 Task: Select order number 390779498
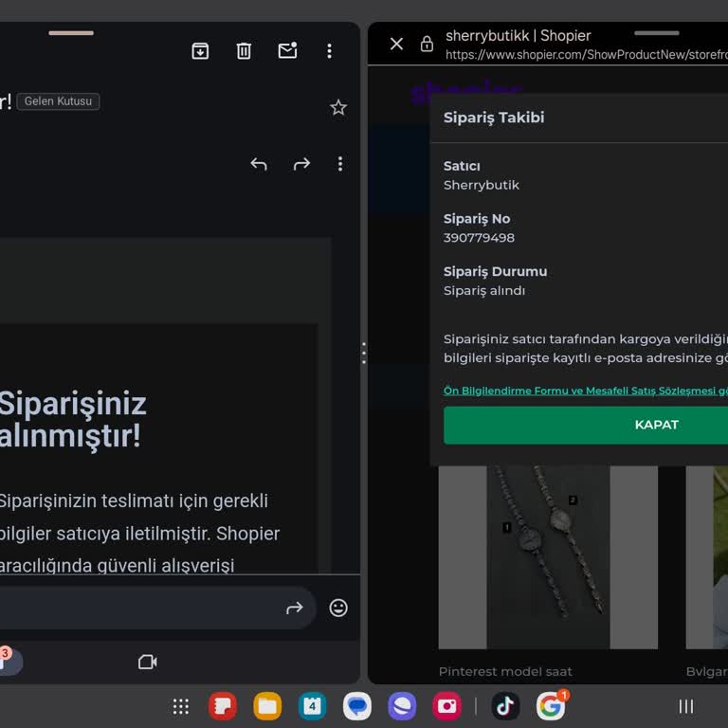click(x=479, y=238)
